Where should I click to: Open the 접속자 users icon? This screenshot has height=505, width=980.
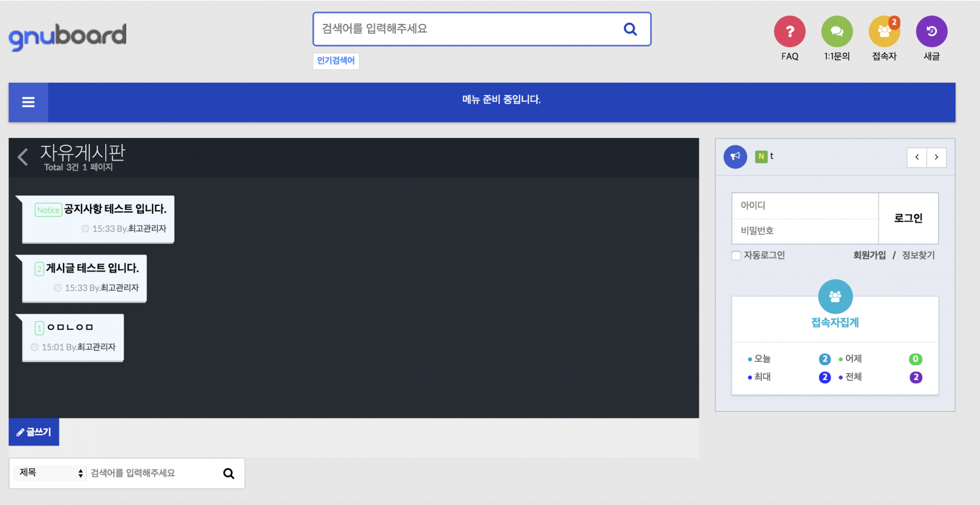click(x=884, y=31)
